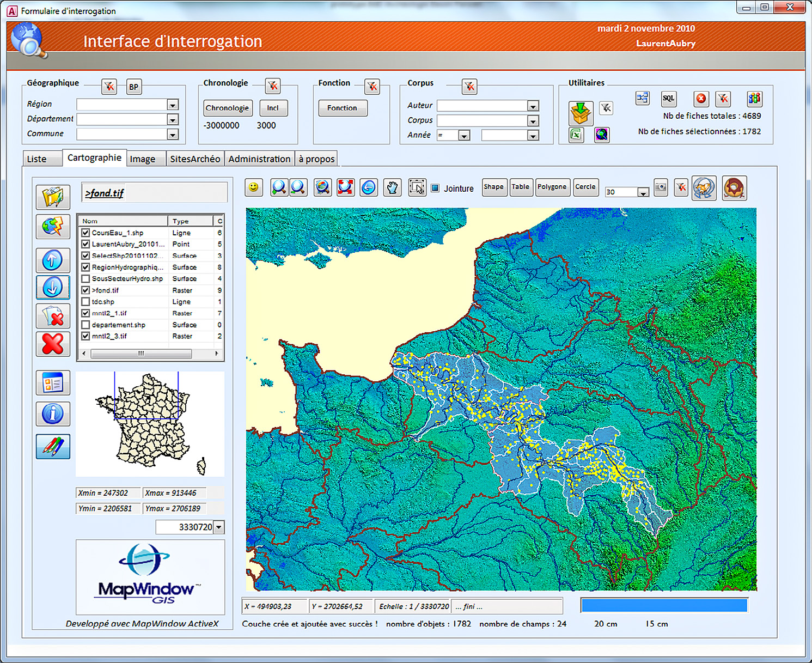Click the relationship diagram icon in Utilitaires

[643, 99]
